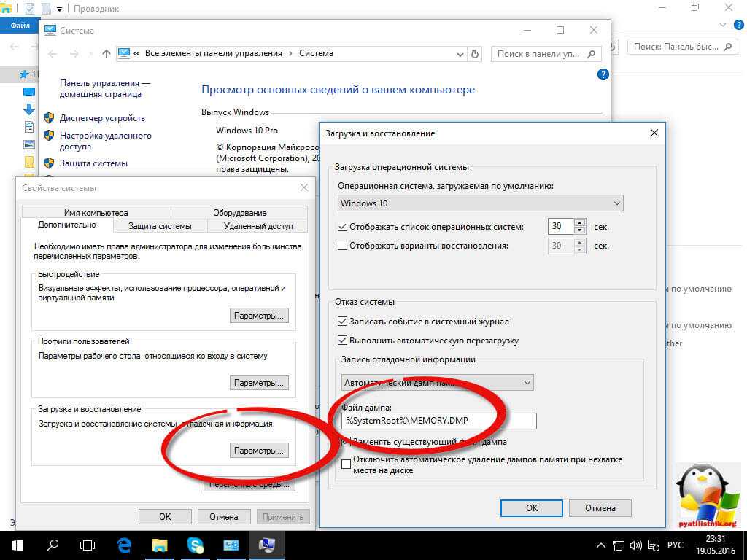Launch Skype from the taskbar
747x560 pixels.
(x=195, y=544)
